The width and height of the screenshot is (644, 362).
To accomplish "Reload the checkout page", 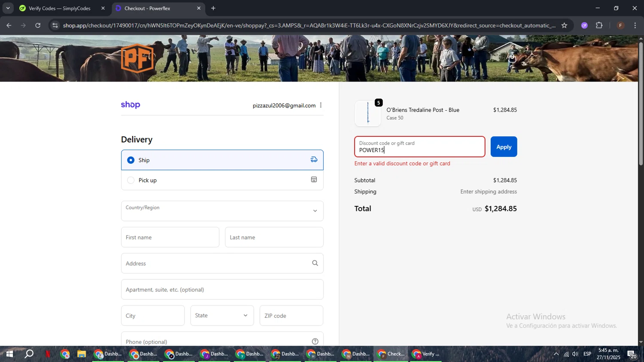I will (38, 25).
